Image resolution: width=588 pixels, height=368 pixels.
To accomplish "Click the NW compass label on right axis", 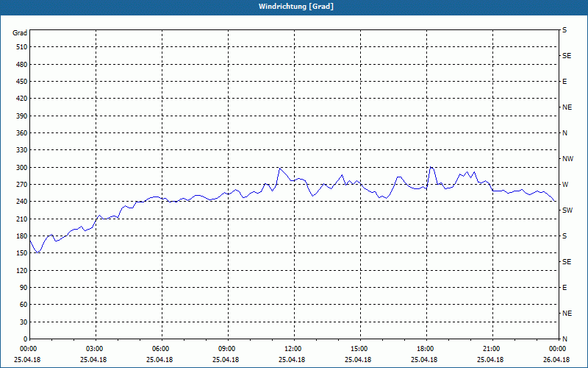I will [x=567, y=159].
